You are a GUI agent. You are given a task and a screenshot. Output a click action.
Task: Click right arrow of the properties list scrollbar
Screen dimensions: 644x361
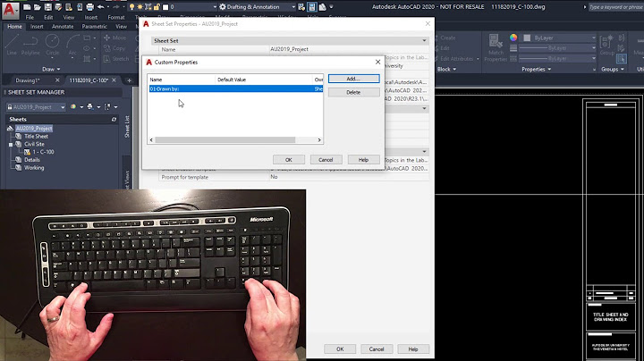point(319,140)
